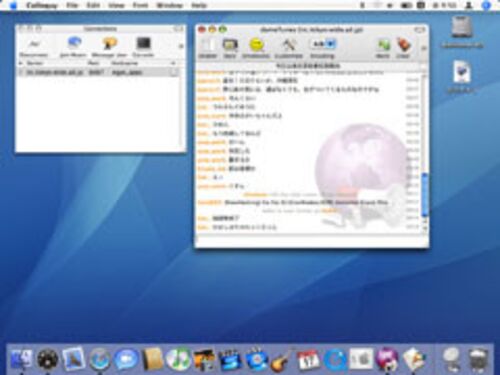Toggle toolbar pill button on chat window

click(419, 30)
